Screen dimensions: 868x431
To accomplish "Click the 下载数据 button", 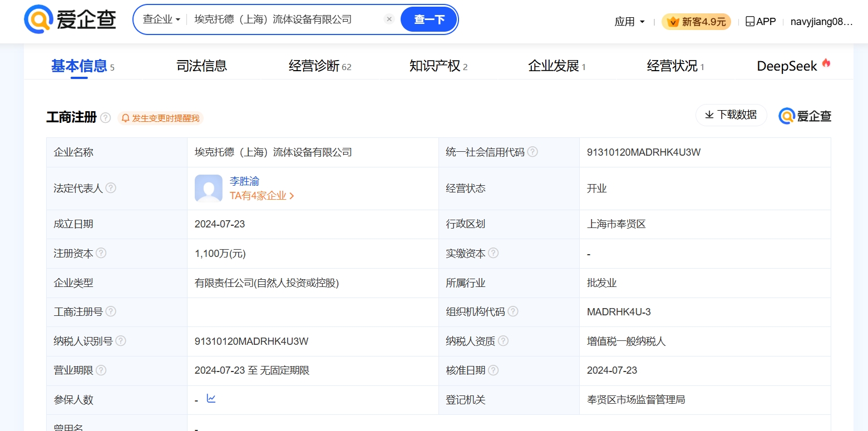I will pos(731,115).
